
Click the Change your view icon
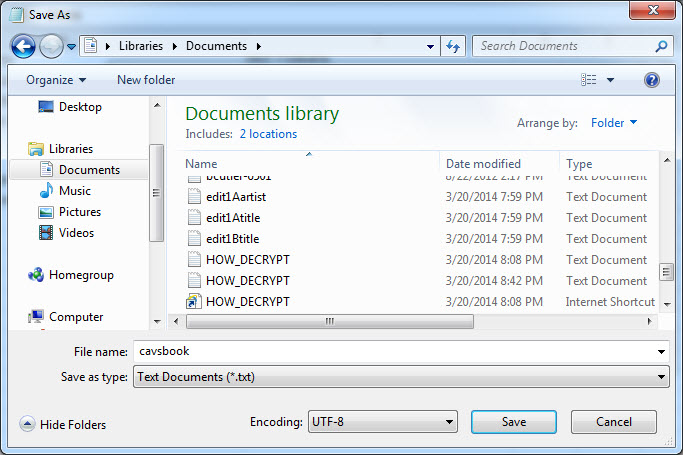click(590, 80)
